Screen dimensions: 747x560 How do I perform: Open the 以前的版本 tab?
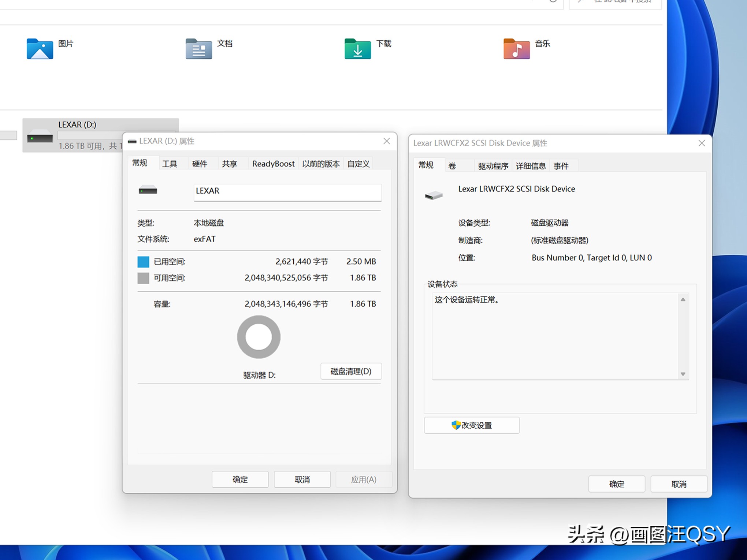point(321,164)
